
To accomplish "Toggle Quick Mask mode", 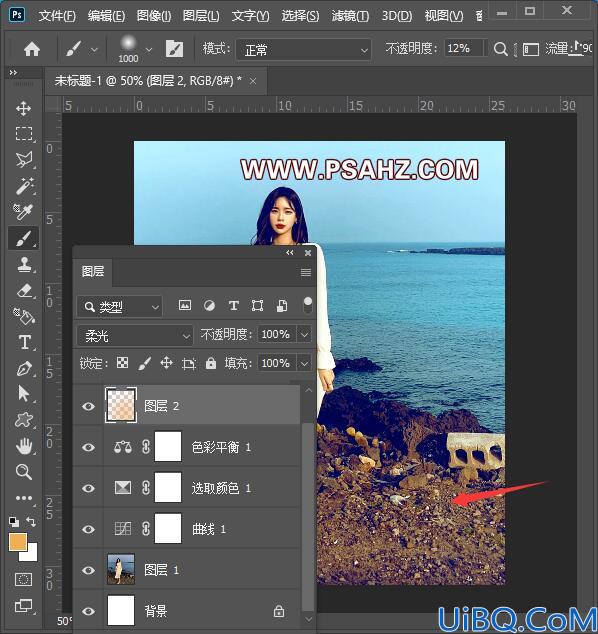I will point(23,579).
